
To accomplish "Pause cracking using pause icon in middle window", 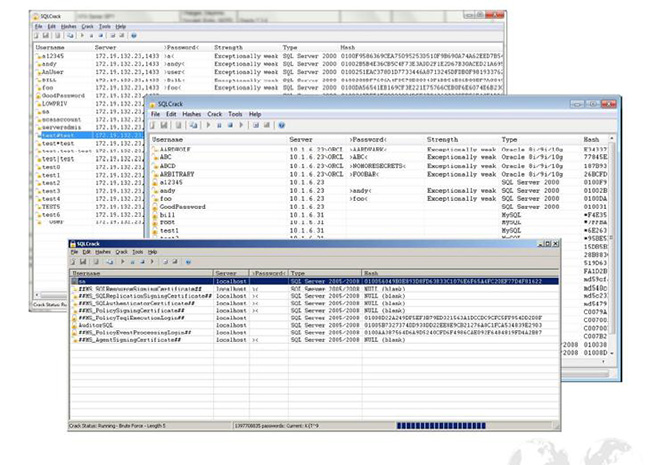I will point(219,125).
